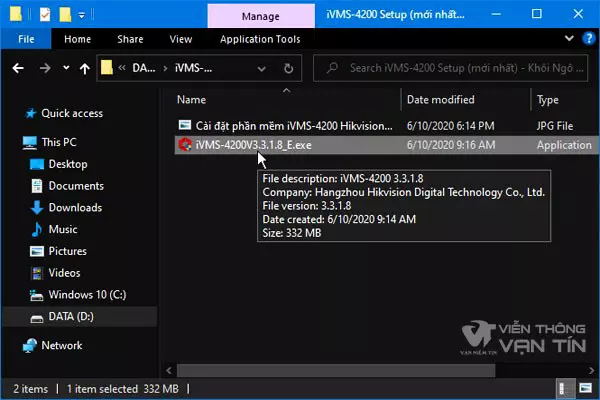Open Quick access in navigation pane
The width and height of the screenshot is (600, 400).
point(72,113)
